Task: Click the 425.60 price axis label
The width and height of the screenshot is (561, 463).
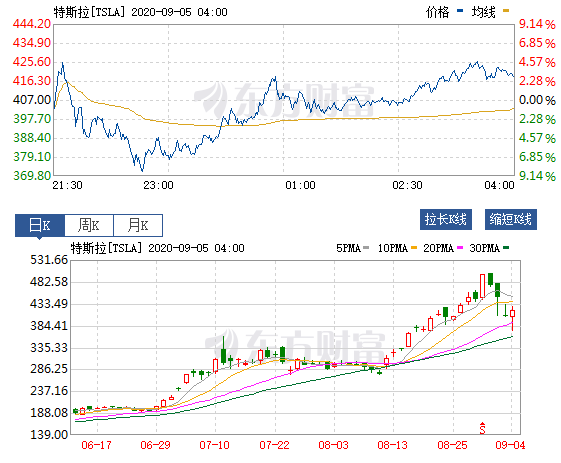Action: point(32,62)
